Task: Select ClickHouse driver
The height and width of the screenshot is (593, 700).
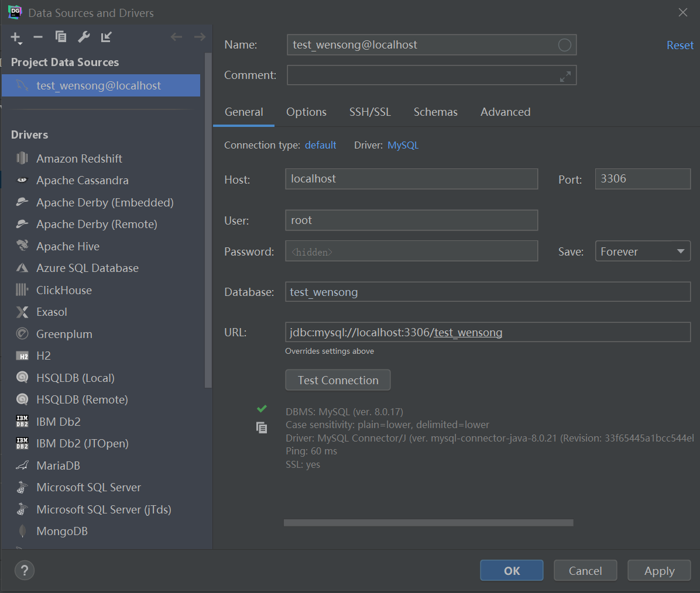Action: pyautogui.click(x=101, y=290)
